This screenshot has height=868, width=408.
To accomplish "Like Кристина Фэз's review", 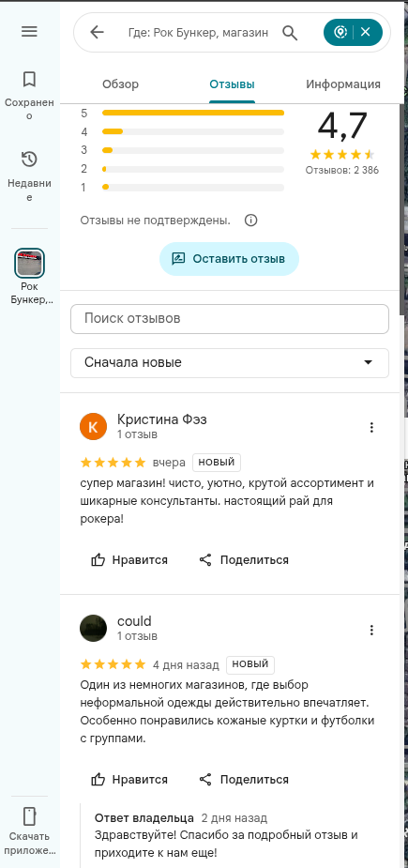I will (129, 559).
